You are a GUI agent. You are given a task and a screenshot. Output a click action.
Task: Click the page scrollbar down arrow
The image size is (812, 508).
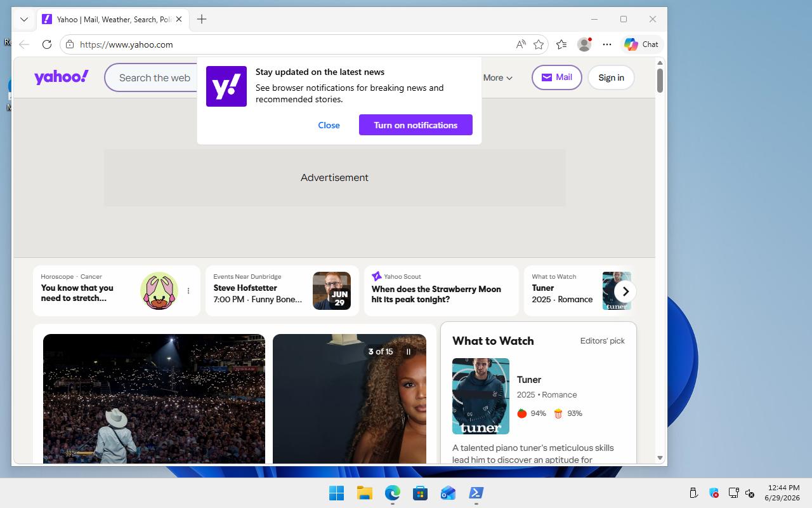tap(660, 458)
